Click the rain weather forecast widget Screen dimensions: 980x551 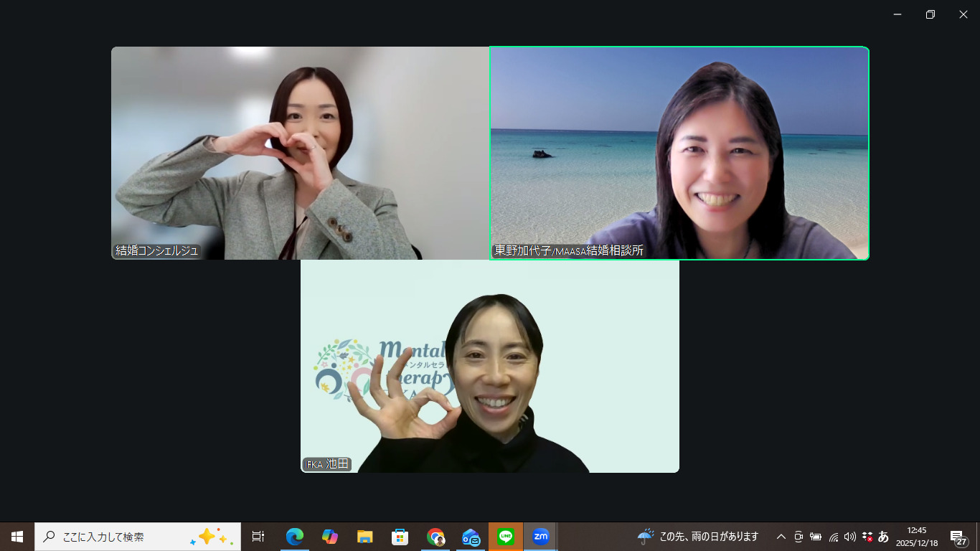tap(697, 537)
